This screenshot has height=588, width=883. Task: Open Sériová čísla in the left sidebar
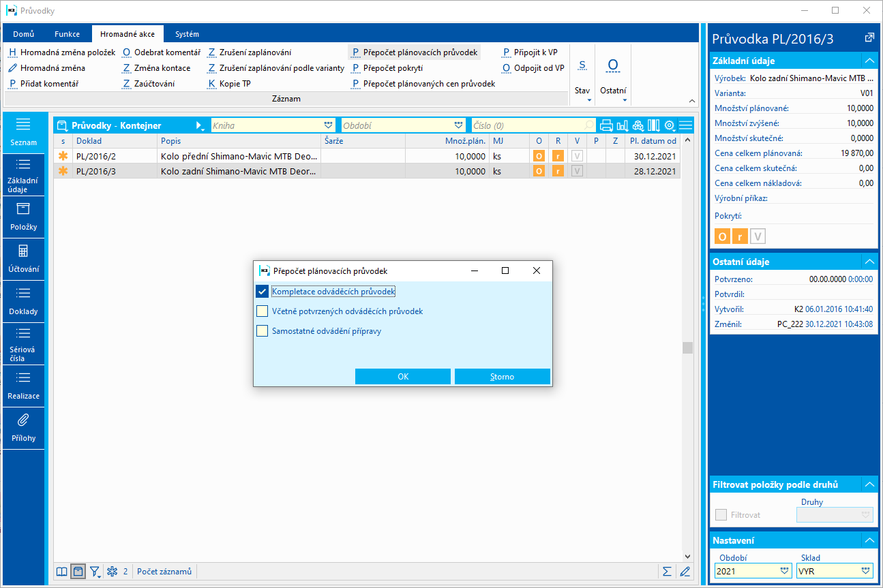[24, 344]
